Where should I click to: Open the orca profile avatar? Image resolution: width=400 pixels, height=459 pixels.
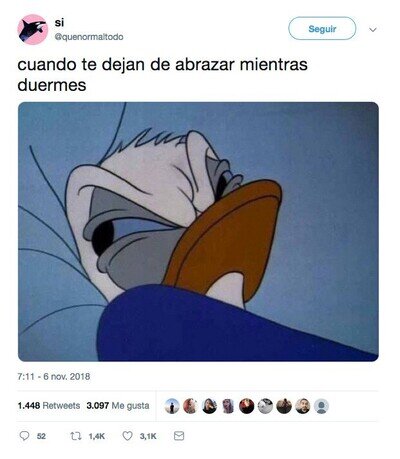pos(32,30)
